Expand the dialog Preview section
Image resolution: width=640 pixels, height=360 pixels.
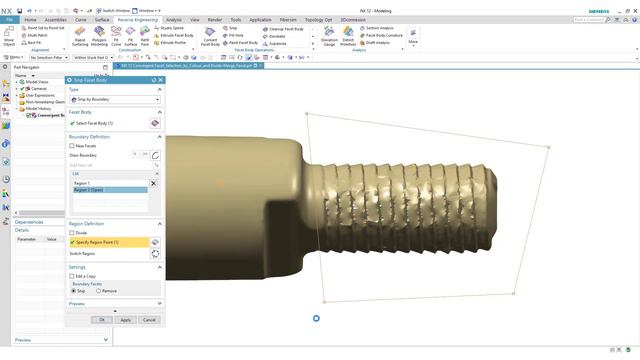click(160, 304)
